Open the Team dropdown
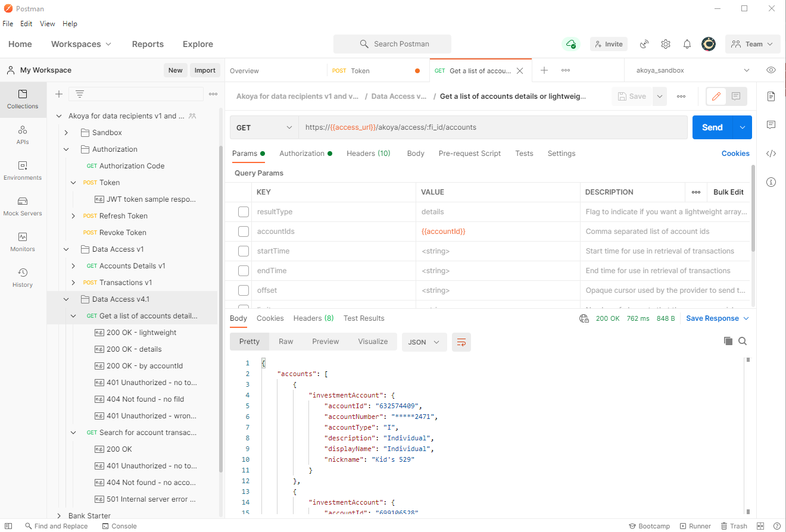Screen dimensions: 786x532 click(753, 44)
